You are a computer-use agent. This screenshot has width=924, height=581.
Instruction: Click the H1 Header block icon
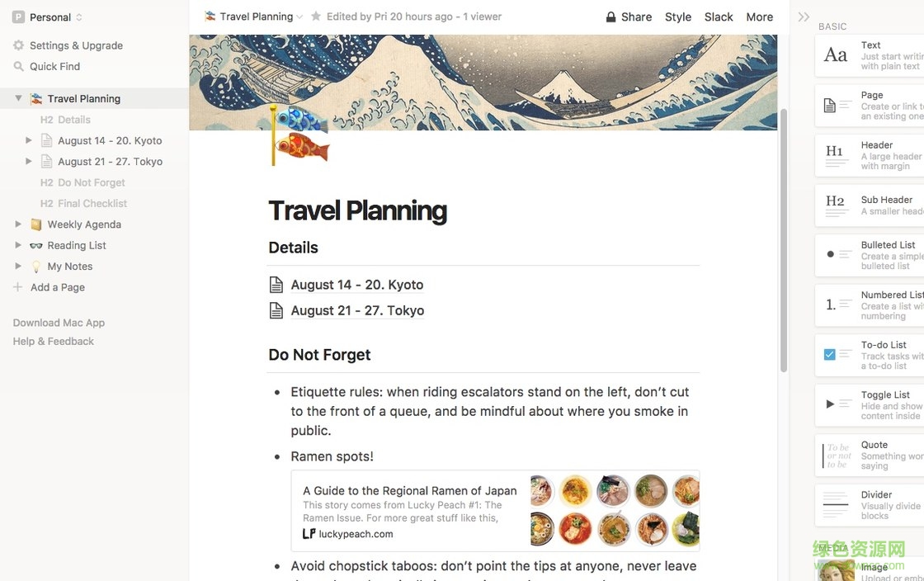(x=836, y=155)
